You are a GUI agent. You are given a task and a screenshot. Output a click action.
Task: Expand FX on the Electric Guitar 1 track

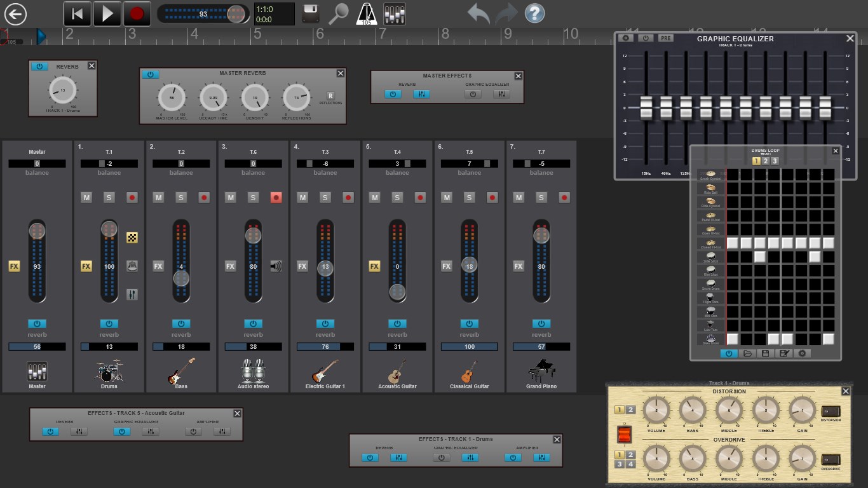302,266
